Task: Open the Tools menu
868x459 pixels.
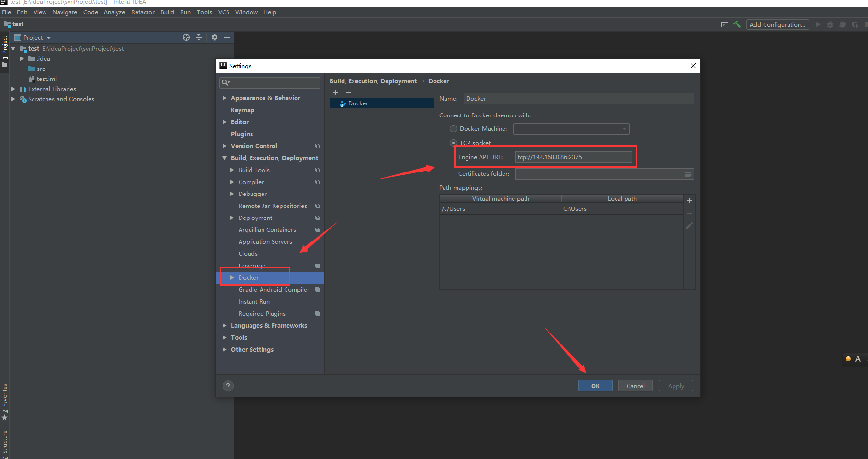Action: pos(204,12)
